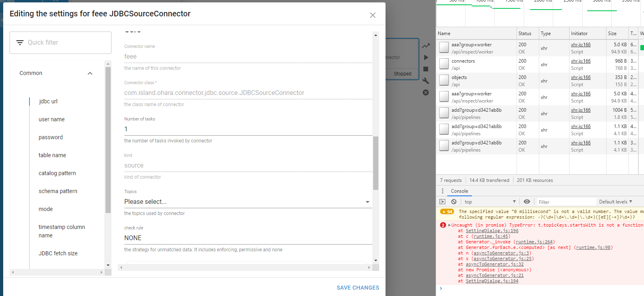The height and width of the screenshot is (296, 644).
Task: Click the wrench configure icon
Action: point(426,81)
